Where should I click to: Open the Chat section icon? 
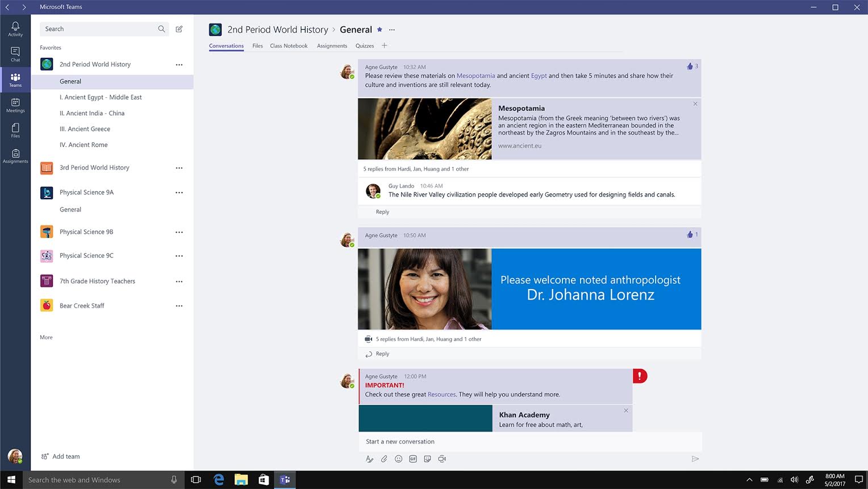click(x=15, y=54)
